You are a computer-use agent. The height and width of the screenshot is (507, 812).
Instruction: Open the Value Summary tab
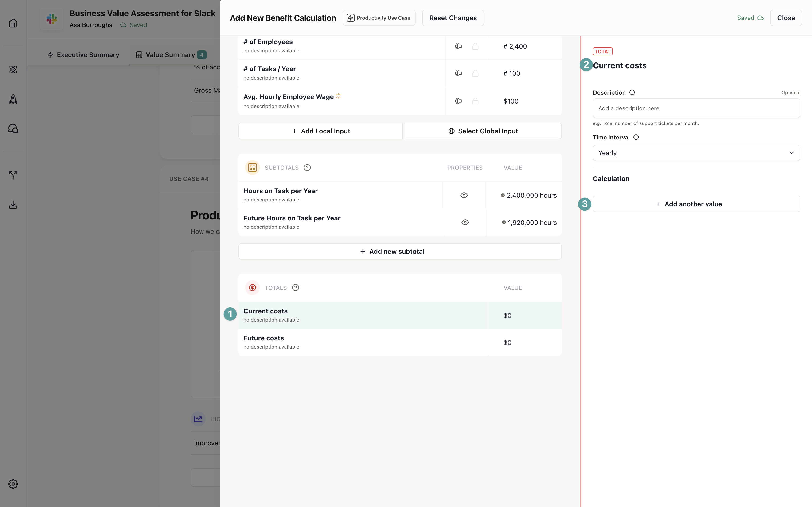tap(170, 55)
